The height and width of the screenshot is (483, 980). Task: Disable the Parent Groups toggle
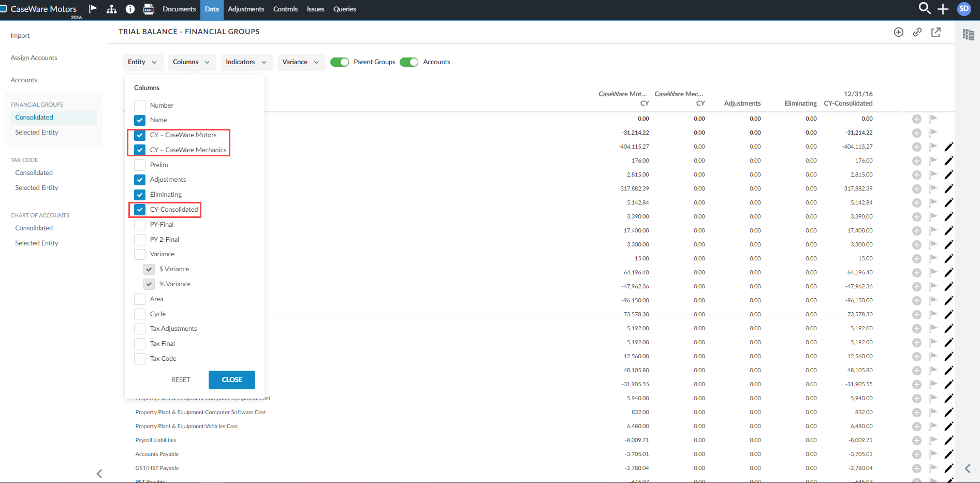point(340,62)
